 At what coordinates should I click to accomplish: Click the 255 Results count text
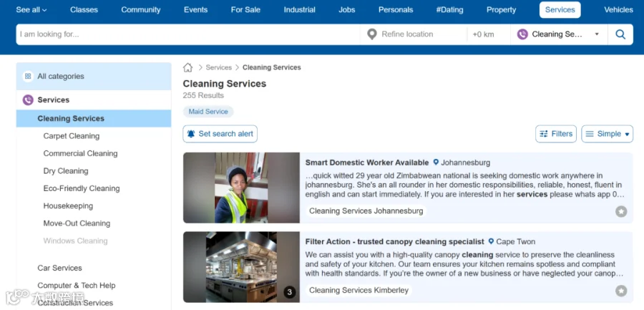[203, 95]
